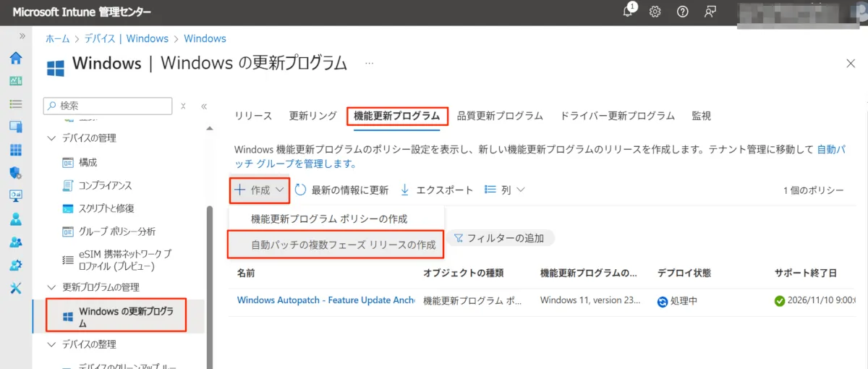Open the Apps grid icon

point(15,150)
